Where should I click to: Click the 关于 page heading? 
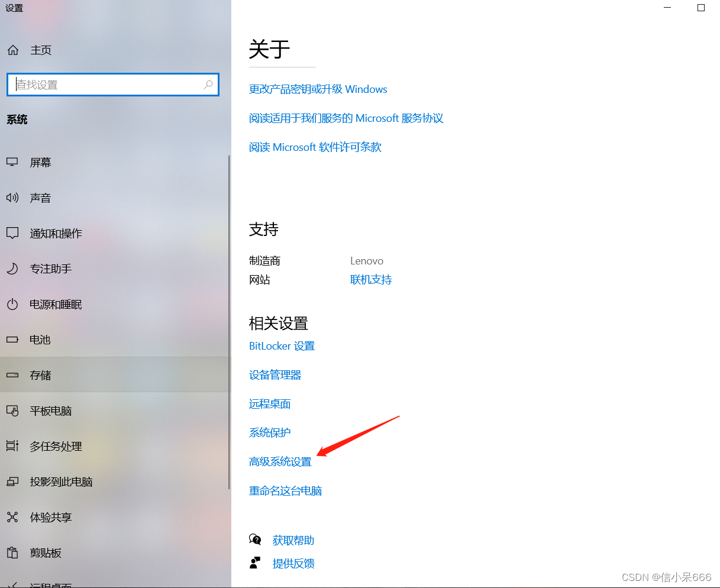tap(269, 50)
